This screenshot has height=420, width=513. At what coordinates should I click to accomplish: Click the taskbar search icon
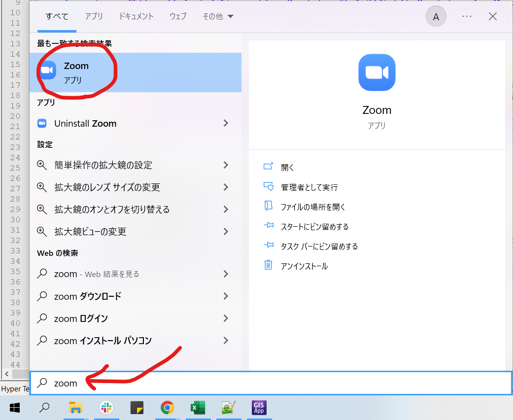tap(44, 408)
